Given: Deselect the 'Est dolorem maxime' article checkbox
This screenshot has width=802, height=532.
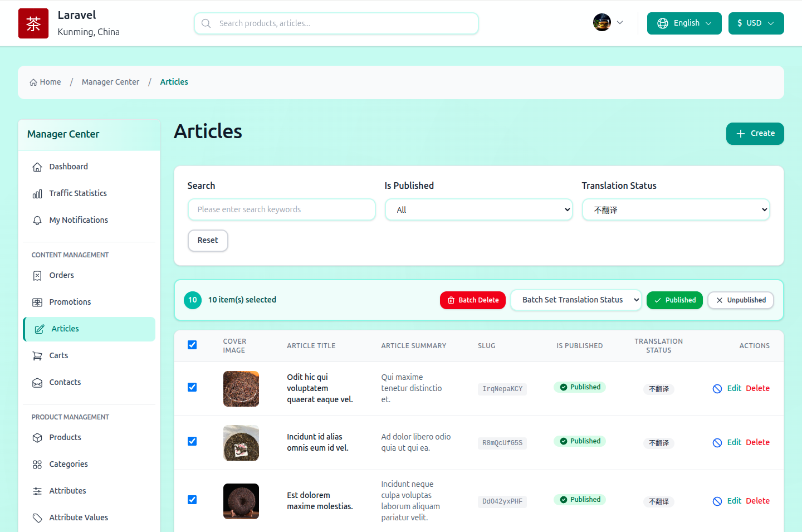Looking at the screenshot, I should 192,500.
